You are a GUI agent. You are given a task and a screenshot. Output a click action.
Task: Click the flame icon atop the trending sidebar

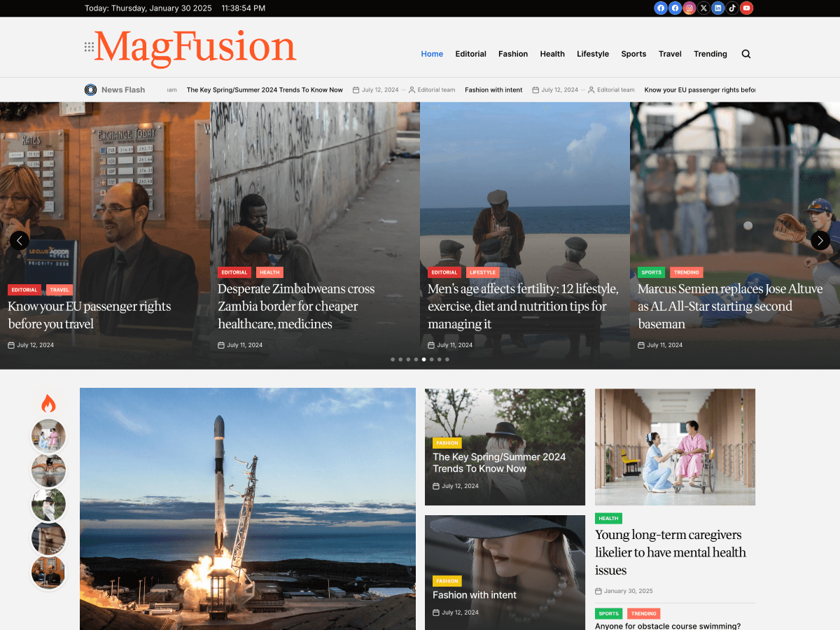[48, 402]
